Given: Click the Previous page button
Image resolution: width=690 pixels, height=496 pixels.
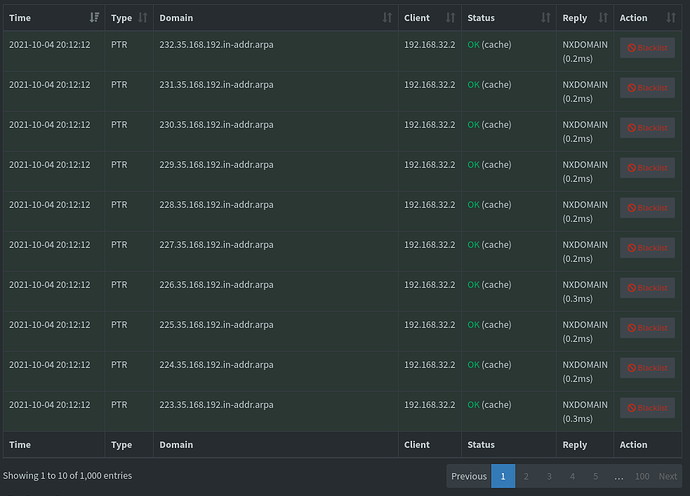Looking at the screenshot, I should pos(468,476).
